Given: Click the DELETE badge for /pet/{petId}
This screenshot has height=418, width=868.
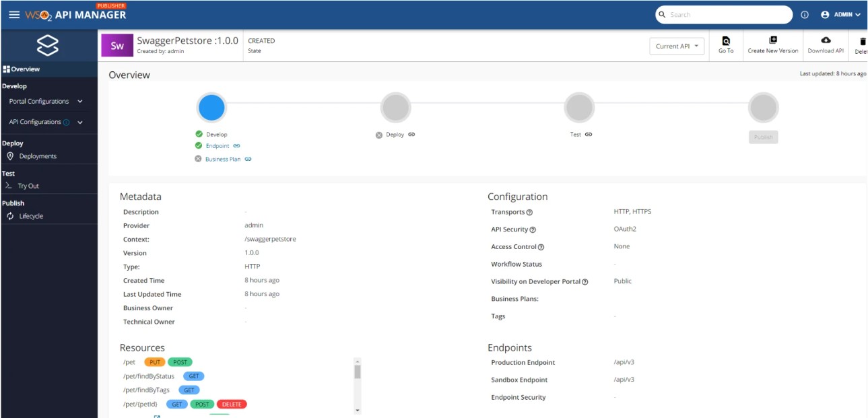Looking at the screenshot, I should tap(232, 405).
